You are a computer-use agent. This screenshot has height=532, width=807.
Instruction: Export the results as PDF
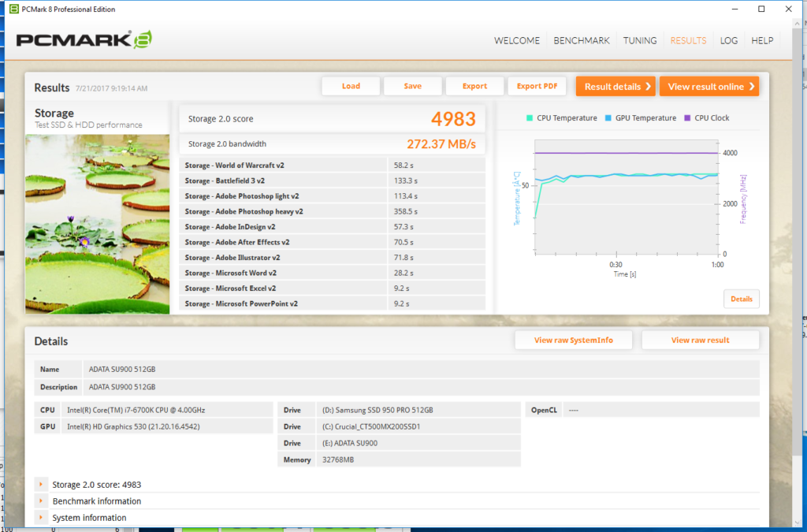pos(537,86)
